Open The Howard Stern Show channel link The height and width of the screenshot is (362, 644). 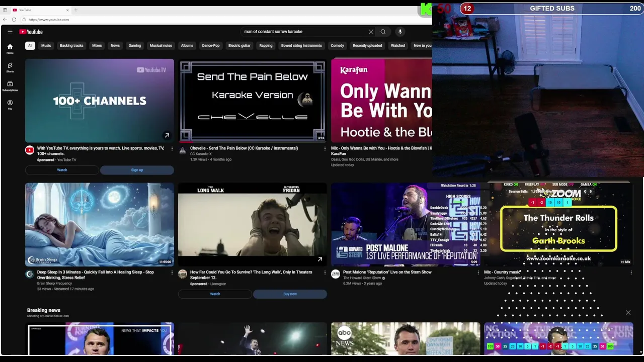362,278
